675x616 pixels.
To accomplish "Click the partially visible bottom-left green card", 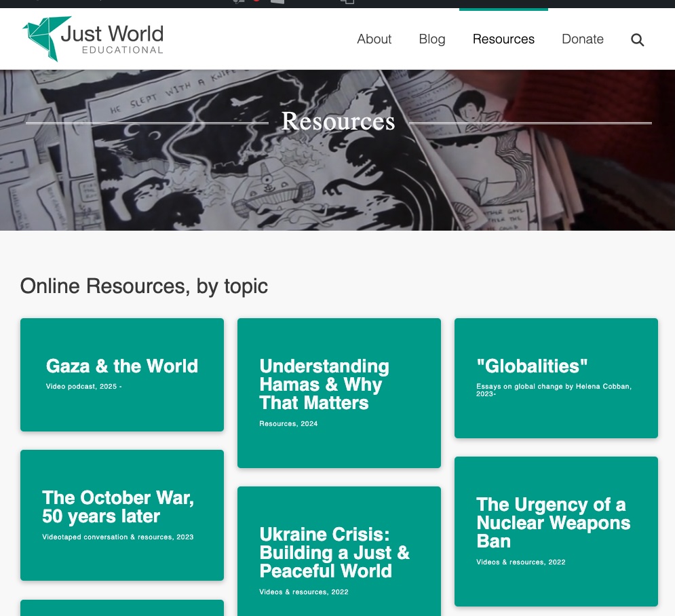I will point(122,608).
